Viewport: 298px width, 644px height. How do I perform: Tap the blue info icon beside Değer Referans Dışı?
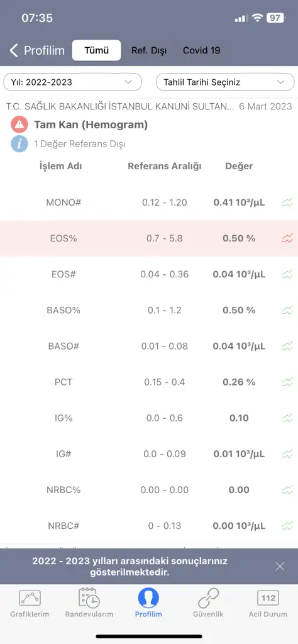point(19,144)
